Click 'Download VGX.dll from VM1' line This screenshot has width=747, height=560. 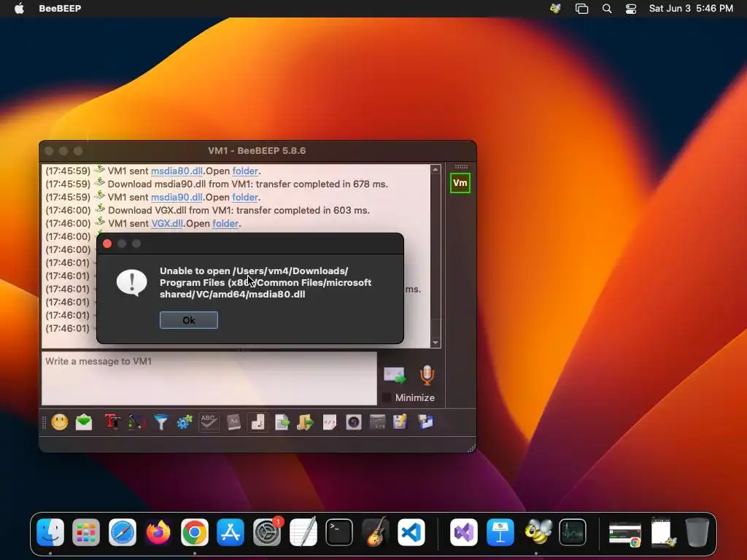click(x=239, y=211)
